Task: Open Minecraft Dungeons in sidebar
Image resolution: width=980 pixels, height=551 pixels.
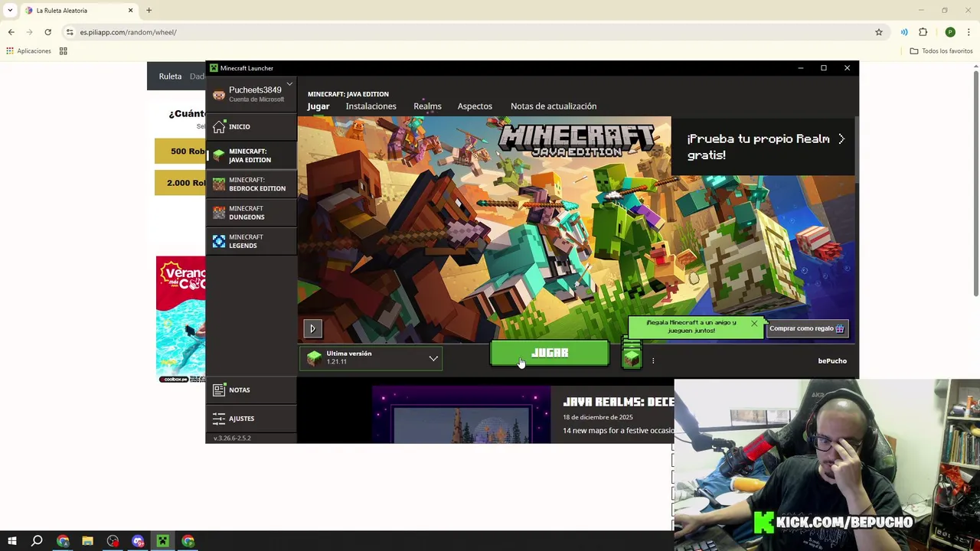Action: click(x=251, y=213)
